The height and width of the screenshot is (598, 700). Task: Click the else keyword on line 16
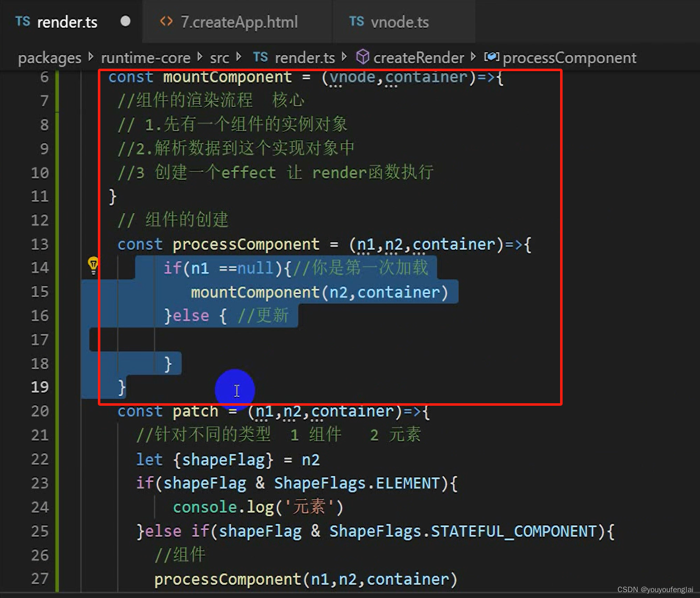[x=191, y=316]
